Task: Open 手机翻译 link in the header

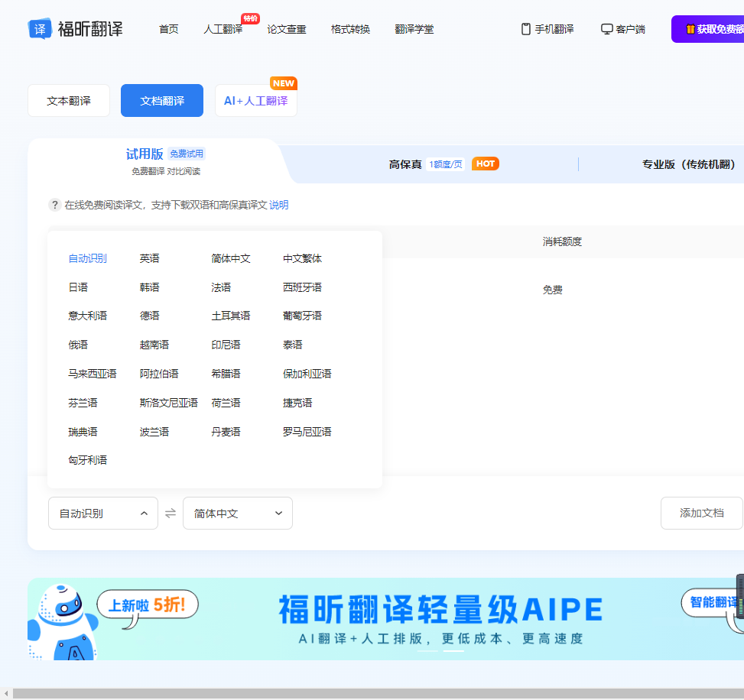Action: pos(548,29)
